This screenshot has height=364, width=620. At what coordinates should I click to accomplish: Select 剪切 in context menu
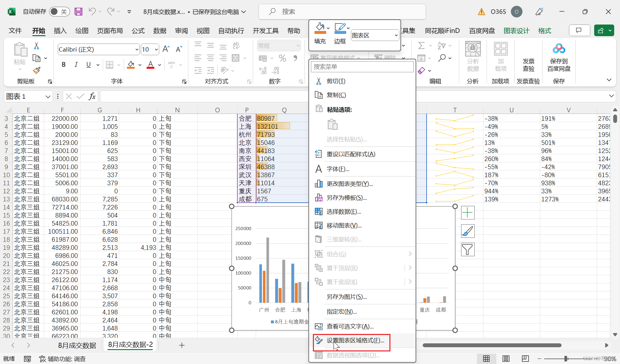point(362,81)
